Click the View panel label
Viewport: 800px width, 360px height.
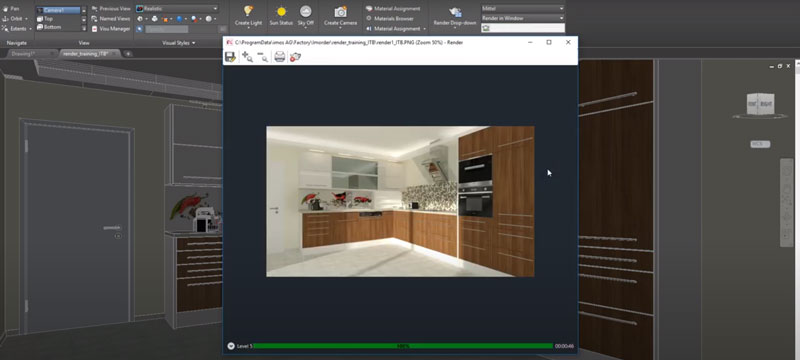coord(84,43)
